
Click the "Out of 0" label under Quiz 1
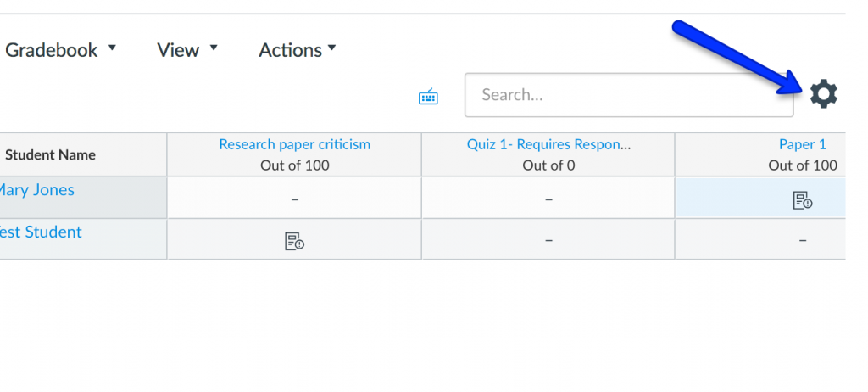[548, 165]
